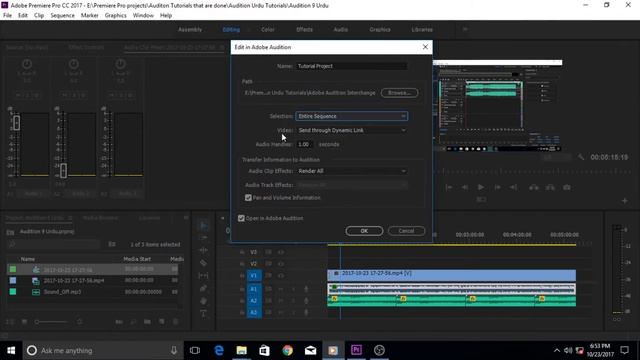Viewport: 640px width, 360px height.
Task: Close the Edit in Adobe Audition dialog
Action: coord(425,47)
